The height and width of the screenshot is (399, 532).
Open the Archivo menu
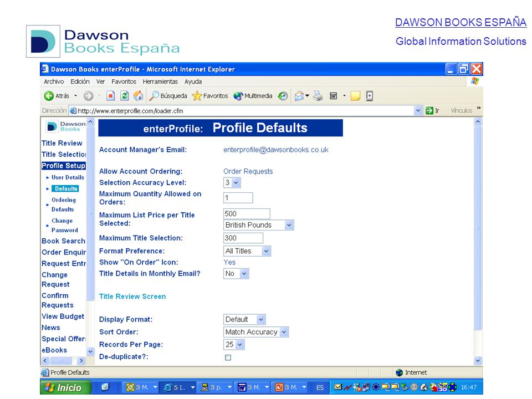pyautogui.click(x=54, y=81)
